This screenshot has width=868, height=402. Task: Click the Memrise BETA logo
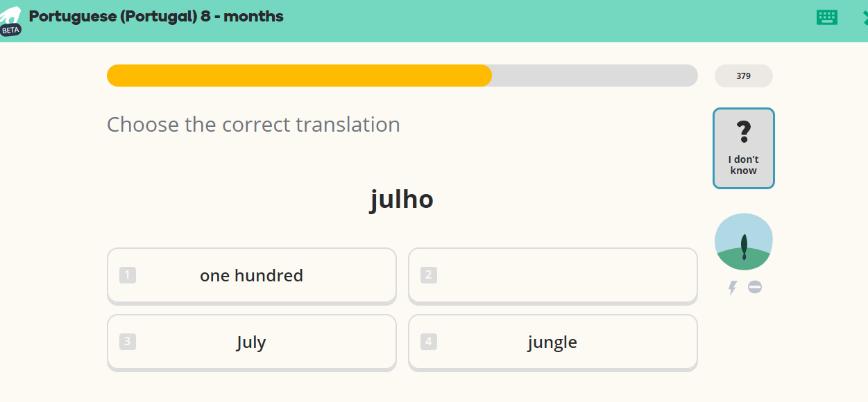click(x=10, y=21)
